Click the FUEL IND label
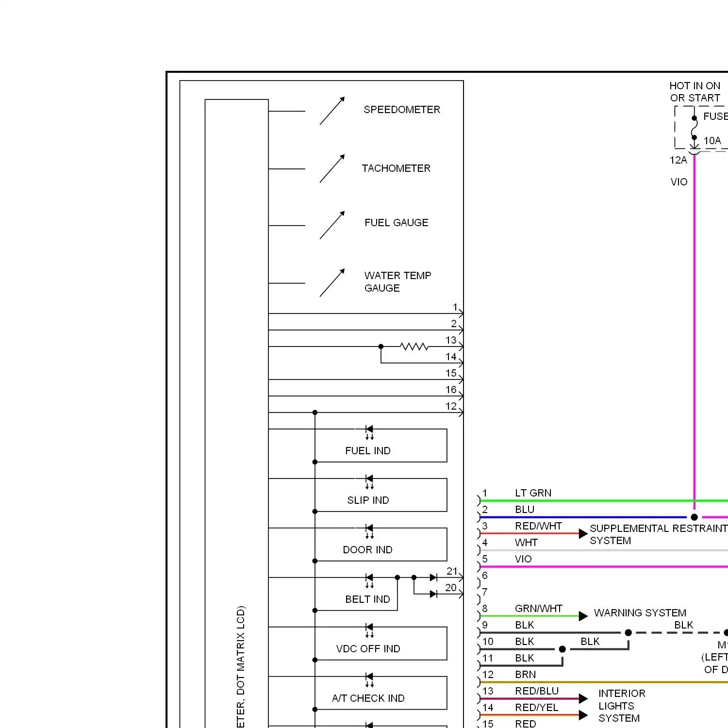Viewport: 728px width, 728px height. [x=368, y=451]
